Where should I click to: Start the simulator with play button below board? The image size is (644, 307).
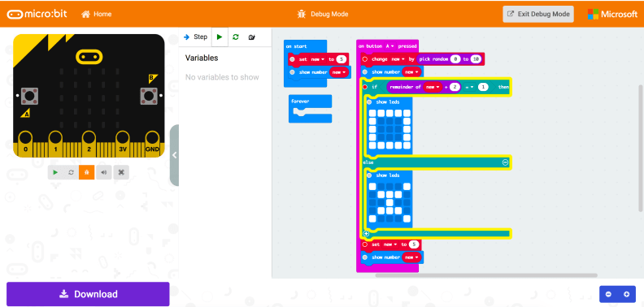pyautogui.click(x=55, y=172)
